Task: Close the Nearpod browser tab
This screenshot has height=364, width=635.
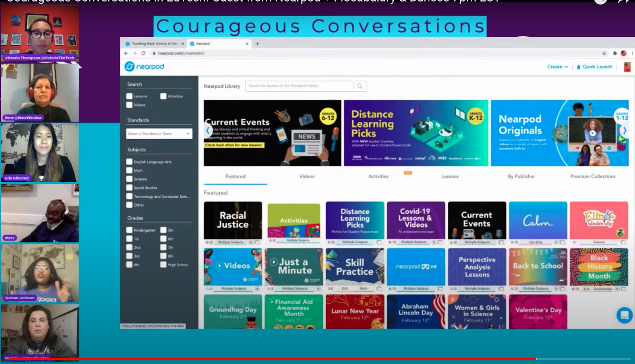Action: click(x=247, y=44)
